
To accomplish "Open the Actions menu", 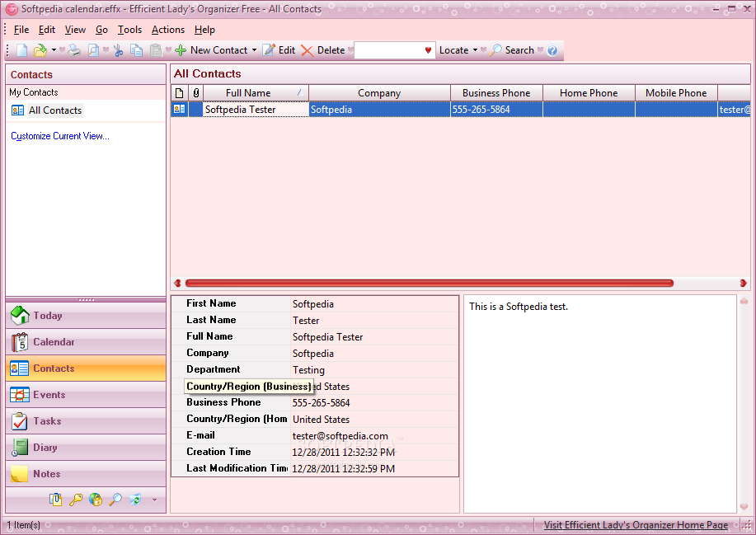I will tap(168, 30).
